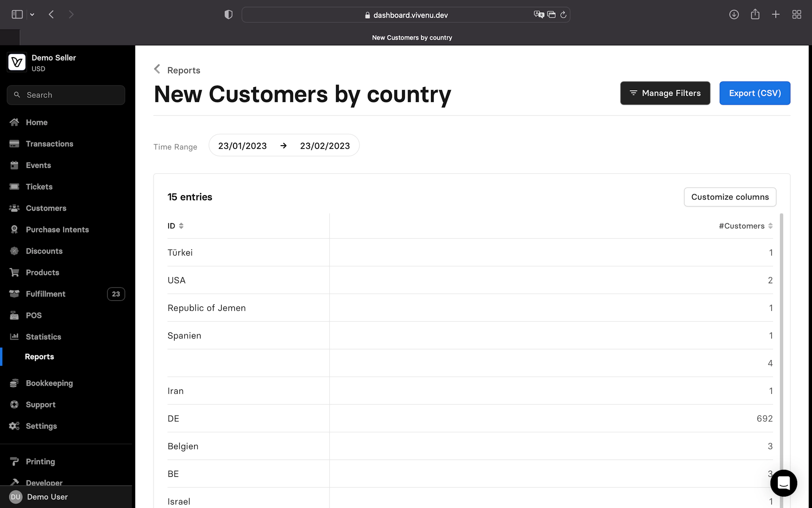Viewport: 812px width, 508px height.
Task: Open the intercom chat bubble icon
Action: (783, 483)
